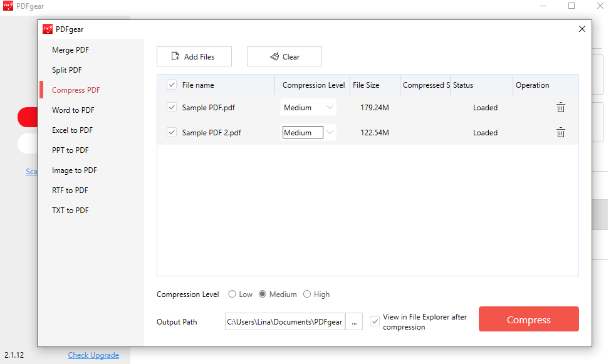Click the Operation column header
This screenshot has height=364, width=611.
[x=532, y=85]
